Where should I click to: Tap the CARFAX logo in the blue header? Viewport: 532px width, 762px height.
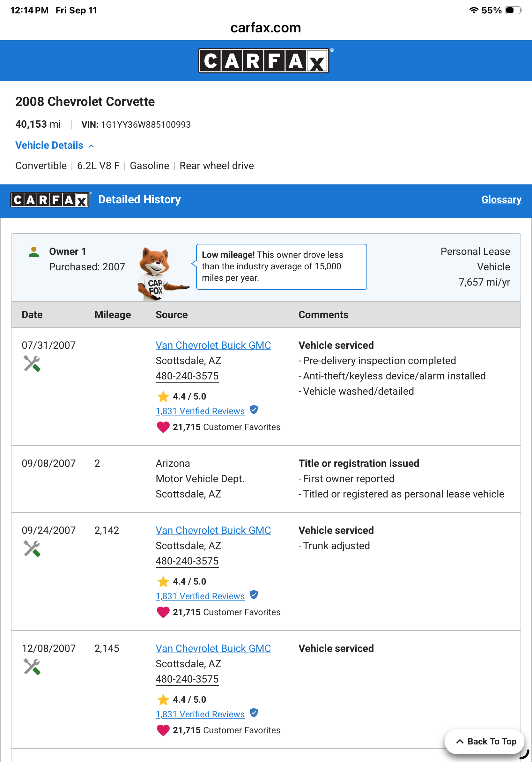[x=264, y=61]
